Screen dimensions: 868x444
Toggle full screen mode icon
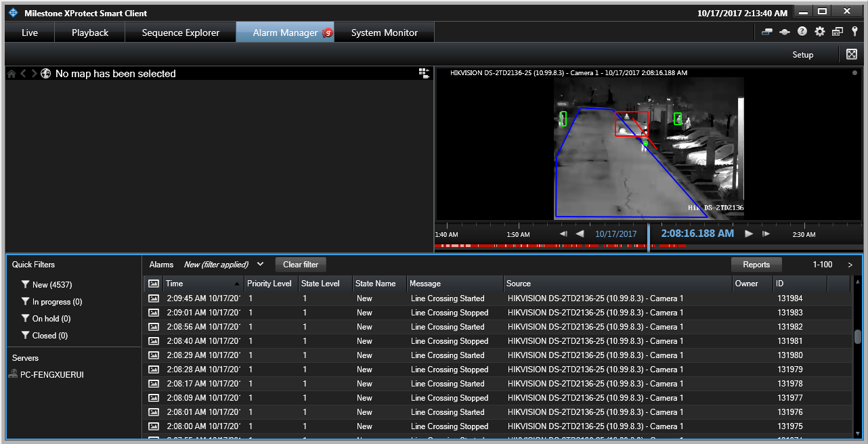[x=852, y=54]
